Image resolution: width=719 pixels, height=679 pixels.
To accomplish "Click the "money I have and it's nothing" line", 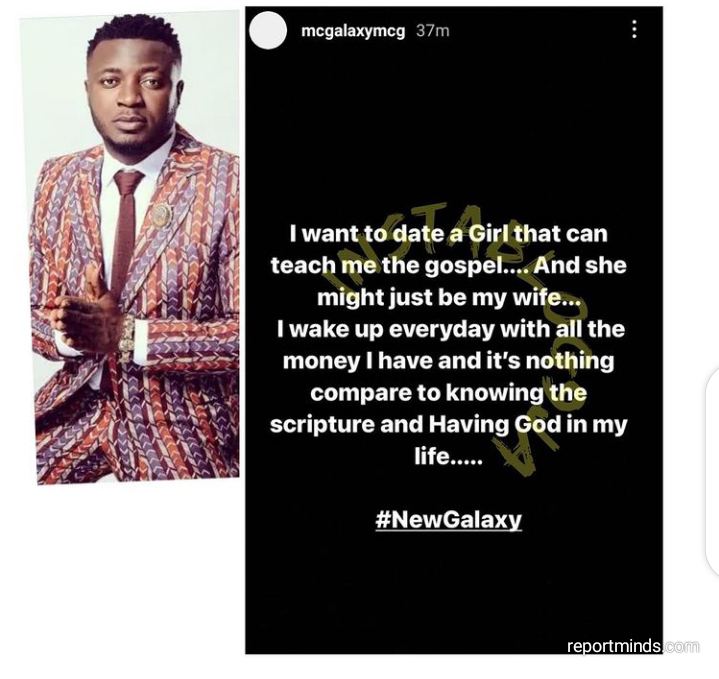I will coord(448,361).
